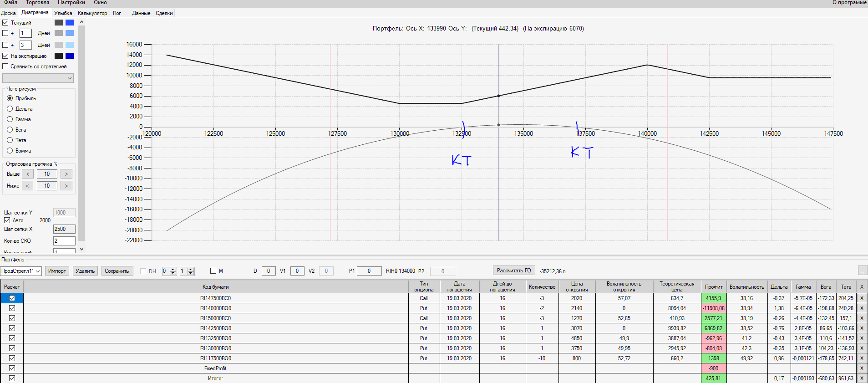868x383 pixels.
Task: Delete the FixedProfit row with its X
Action: tap(862, 368)
